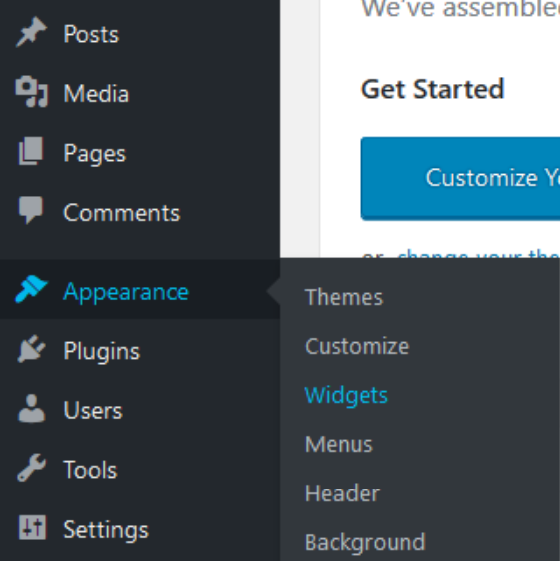Screen dimensions: 560x561
Task: Open Header from the Appearance submenu
Action: click(342, 493)
